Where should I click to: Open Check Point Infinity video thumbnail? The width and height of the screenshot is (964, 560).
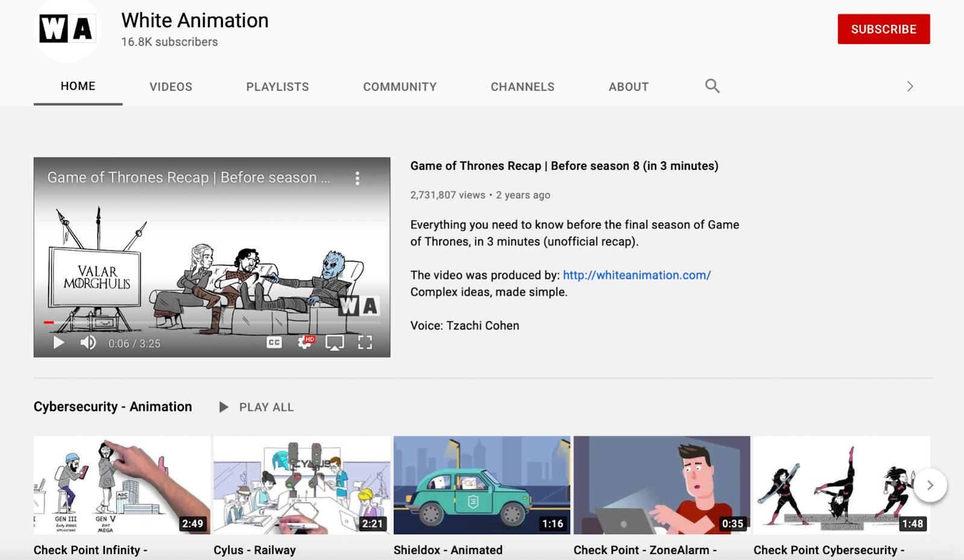[x=122, y=485]
